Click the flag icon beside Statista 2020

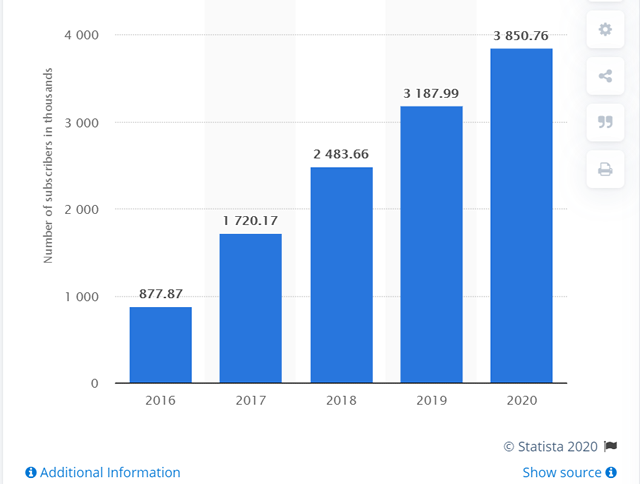click(x=611, y=446)
